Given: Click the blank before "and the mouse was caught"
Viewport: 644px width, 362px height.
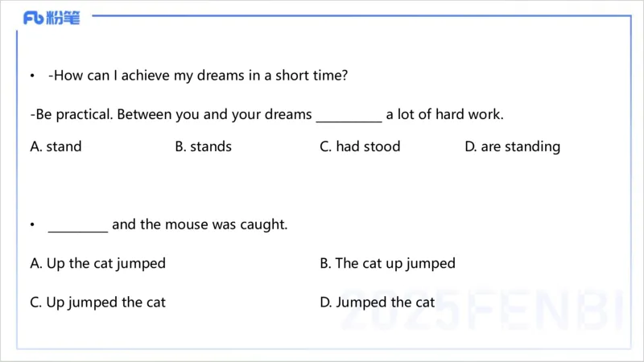Looking at the screenshot, I should click(78, 225).
